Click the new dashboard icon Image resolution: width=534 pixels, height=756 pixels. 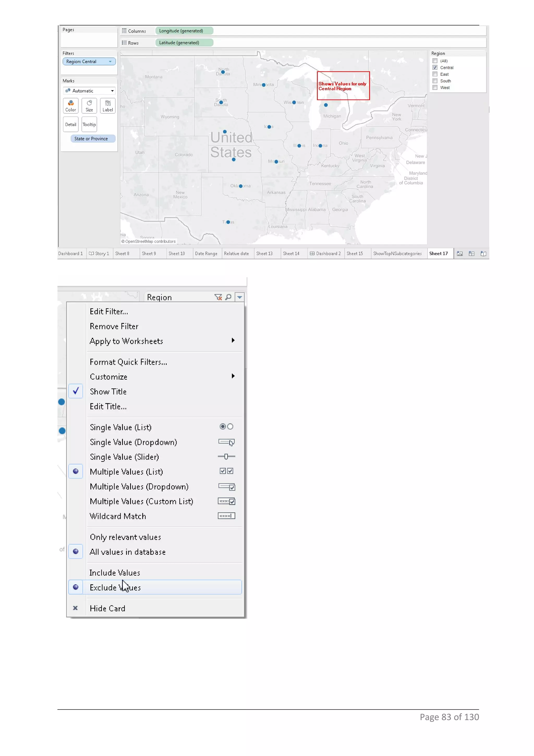pyautogui.click(x=471, y=254)
